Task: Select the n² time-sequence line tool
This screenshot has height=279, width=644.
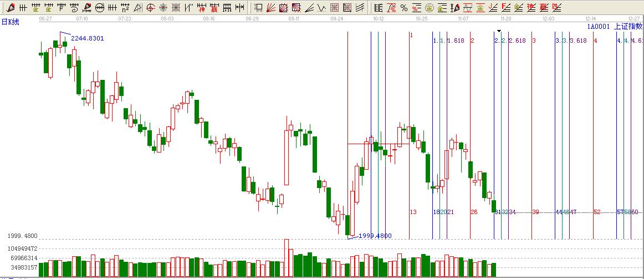Action: (x=126, y=8)
